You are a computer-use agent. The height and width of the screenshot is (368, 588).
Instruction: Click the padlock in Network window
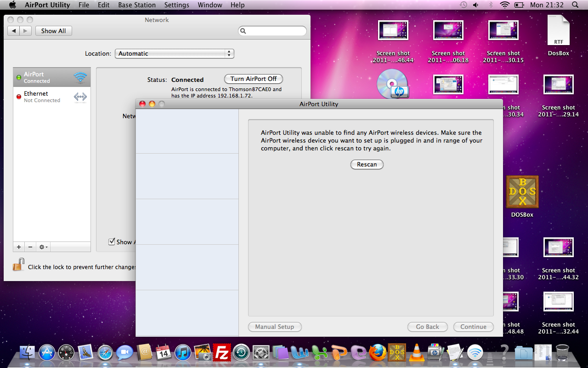pyautogui.click(x=18, y=264)
